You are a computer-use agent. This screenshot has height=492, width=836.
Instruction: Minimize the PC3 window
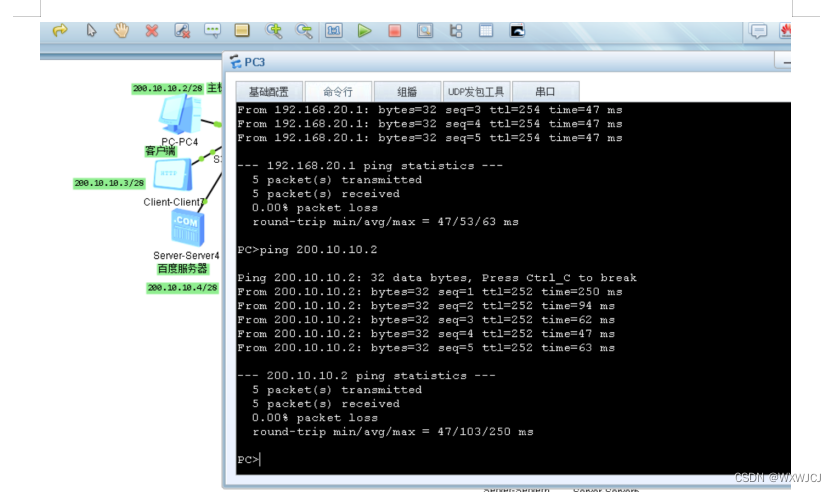(785, 62)
